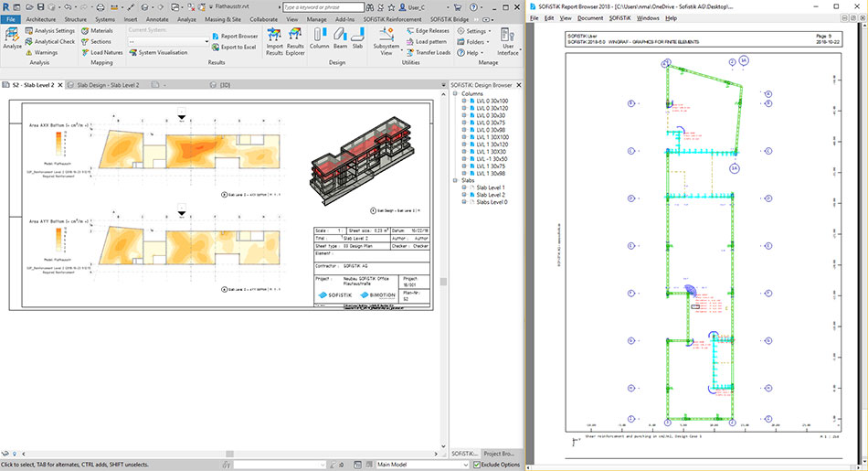
Task: Switch to SOFiSTiK Bridge ribbon tab
Action: point(449,19)
